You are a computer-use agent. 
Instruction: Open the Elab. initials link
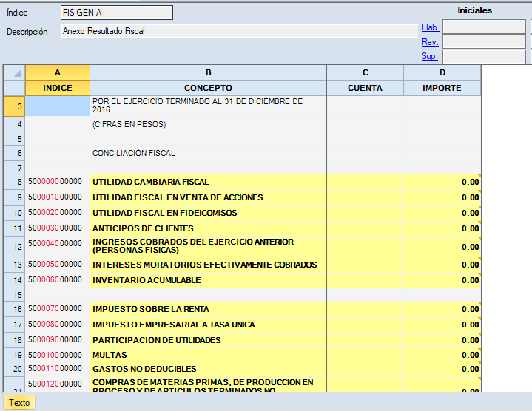pyautogui.click(x=430, y=27)
